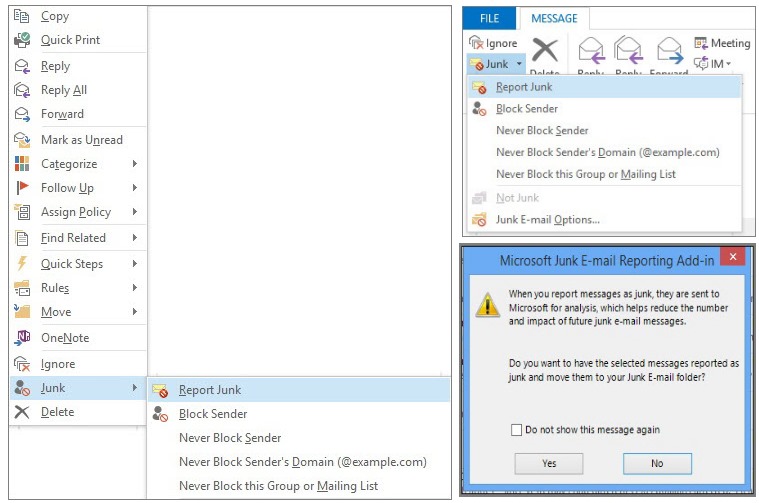
Task: Expand the Quick Steps submenu arrow
Action: point(135,263)
